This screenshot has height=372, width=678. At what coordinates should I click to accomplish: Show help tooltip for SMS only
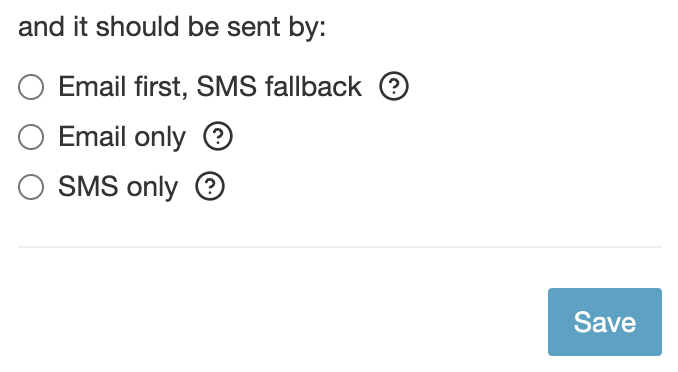point(210,186)
